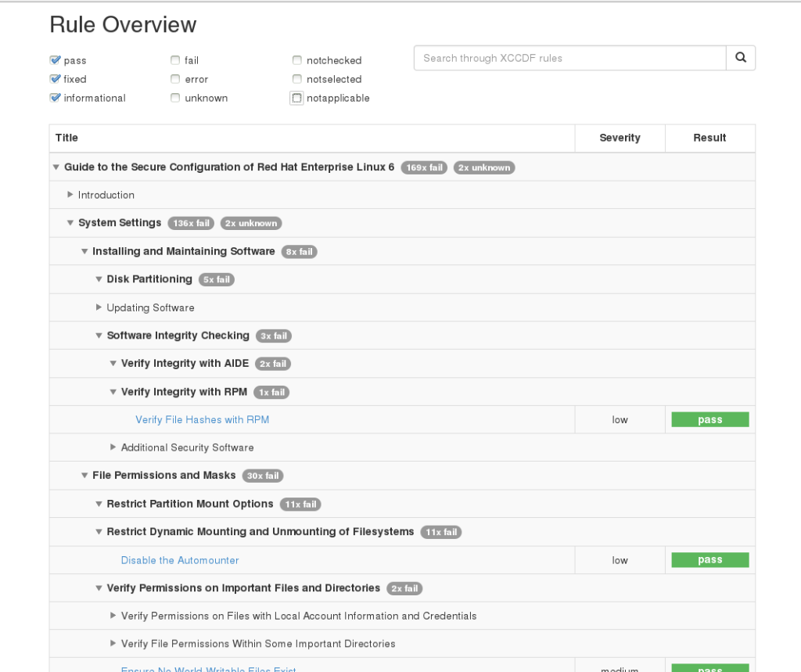Uncheck the informational filter checkbox

click(x=56, y=98)
